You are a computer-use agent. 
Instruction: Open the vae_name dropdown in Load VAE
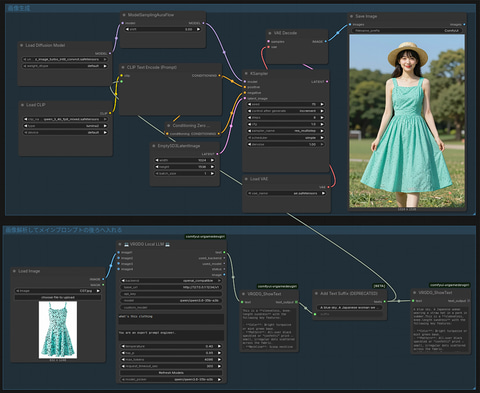(286, 193)
